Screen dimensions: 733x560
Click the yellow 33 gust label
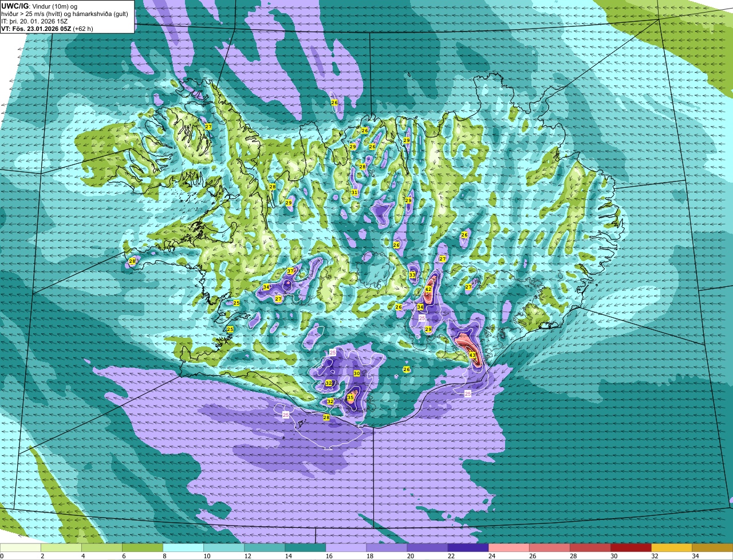pyautogui.click(x=412, y=275)
